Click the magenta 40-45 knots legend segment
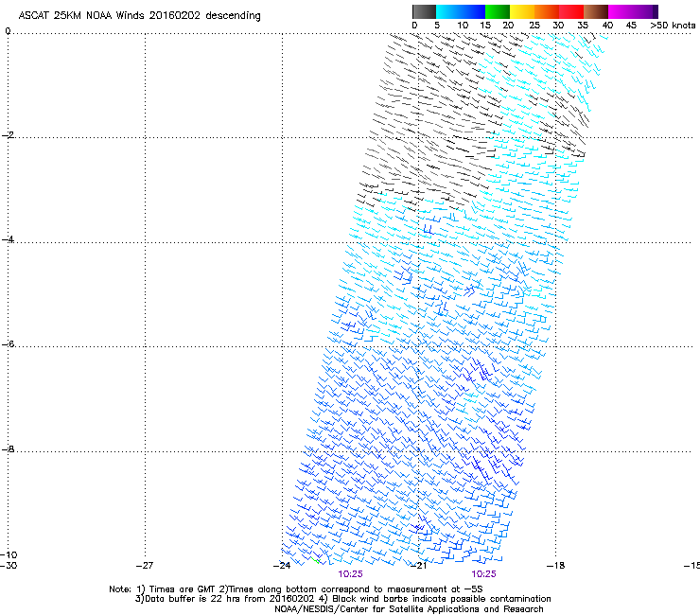 [622, 11]
